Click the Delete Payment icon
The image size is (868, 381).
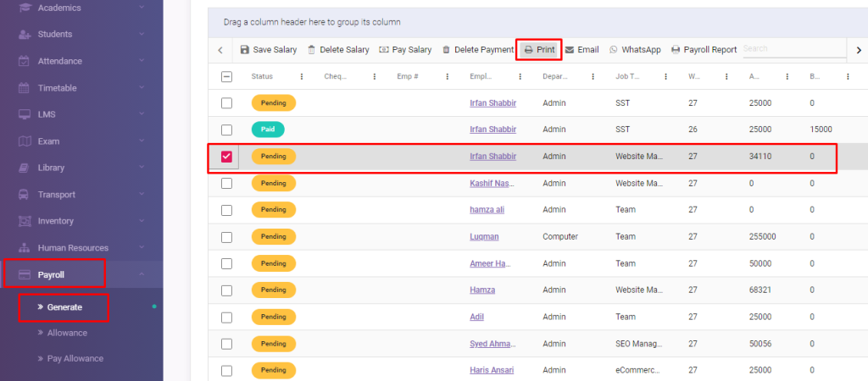(446, 50)
